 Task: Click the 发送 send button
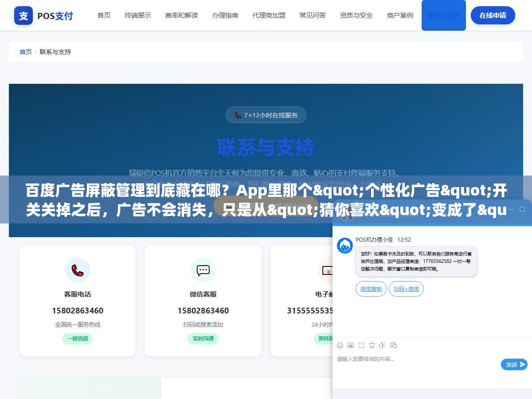click(514, 364)
